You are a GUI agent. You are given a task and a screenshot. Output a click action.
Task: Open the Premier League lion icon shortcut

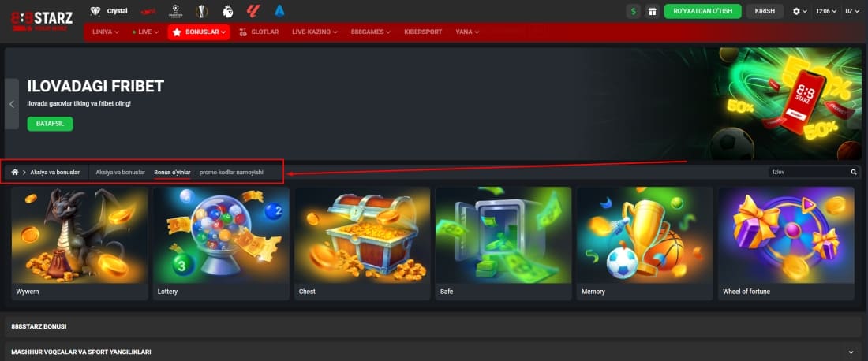pyautogui.click(x=227, y=11)
